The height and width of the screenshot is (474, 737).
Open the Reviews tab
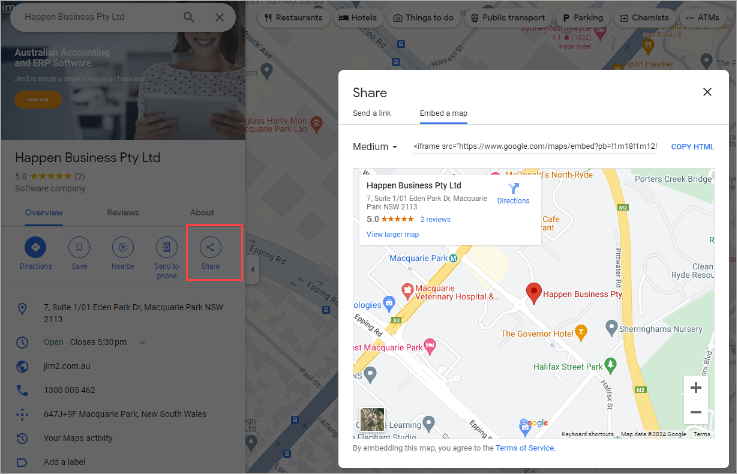123,213
